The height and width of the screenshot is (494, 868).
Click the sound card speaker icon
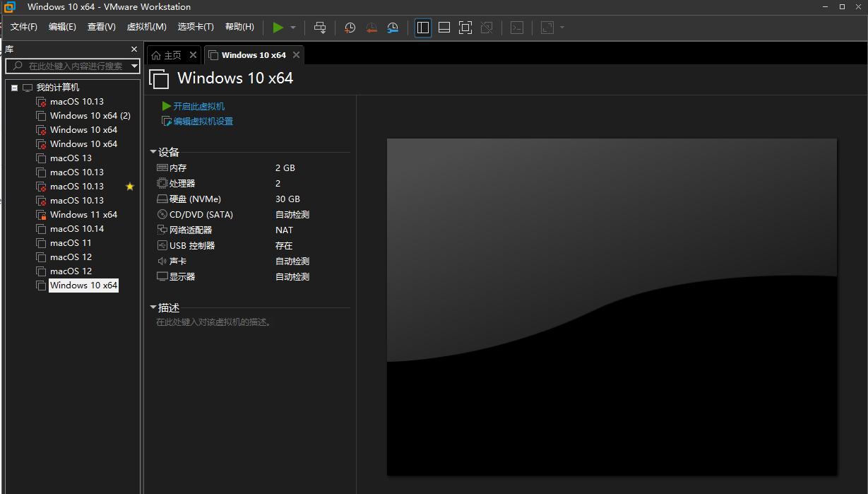pyautogui.click(x=162, y=261)
